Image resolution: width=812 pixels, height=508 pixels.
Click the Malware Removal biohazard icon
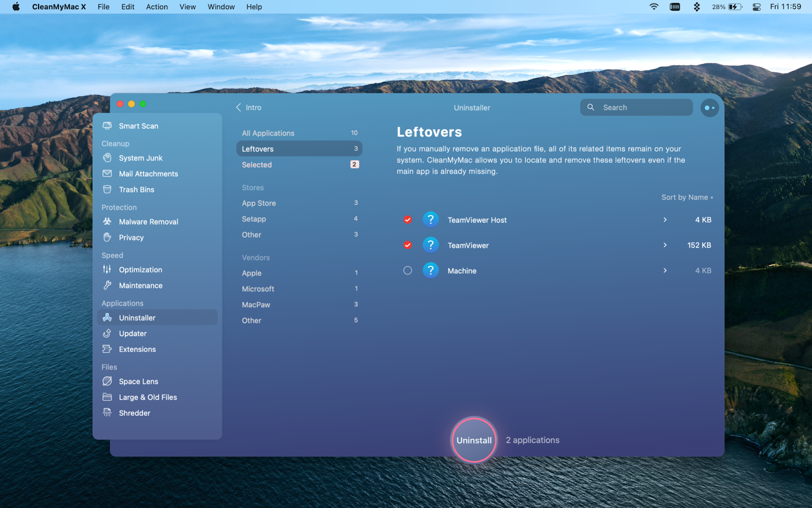click(107, 221)
